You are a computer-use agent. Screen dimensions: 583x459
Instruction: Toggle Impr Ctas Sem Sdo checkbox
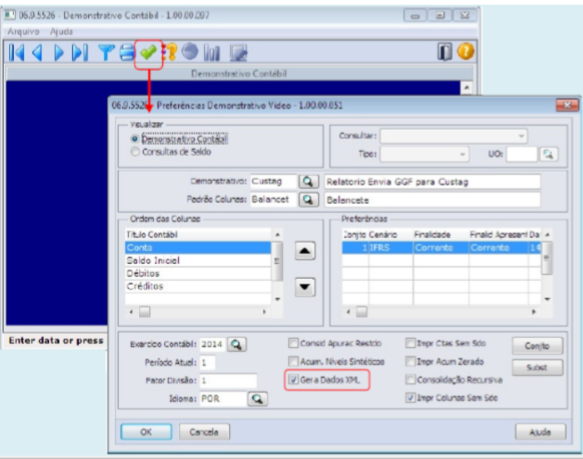410,343
